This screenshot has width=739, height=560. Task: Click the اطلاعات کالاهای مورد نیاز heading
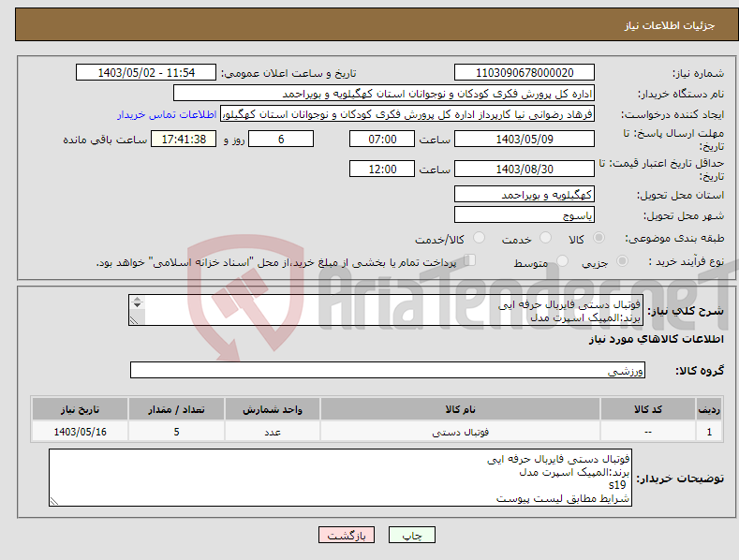[x=656, y=339]
